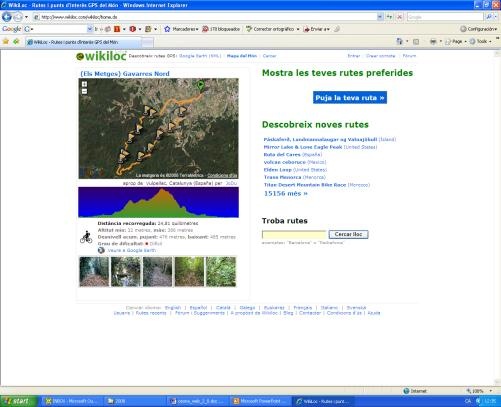
Task: Click Cercar lloc search button
Action: pos(348,234)
